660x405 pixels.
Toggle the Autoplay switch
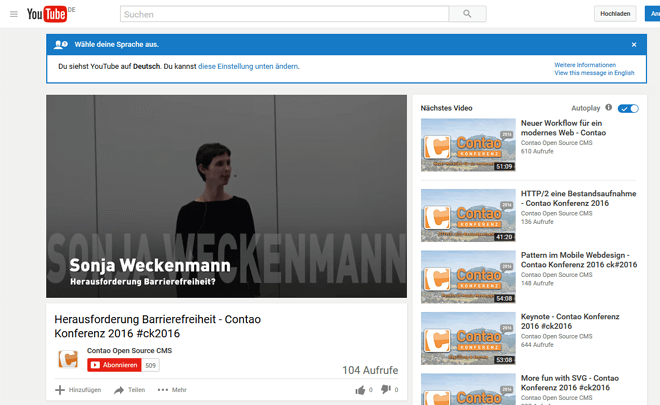[x=628, y=109]
